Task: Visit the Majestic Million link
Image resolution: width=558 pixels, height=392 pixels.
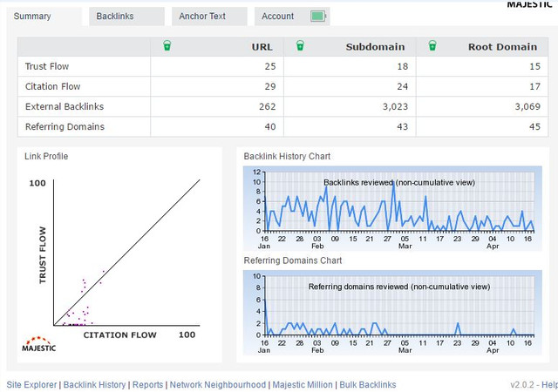Action: (x=303, y=384)
